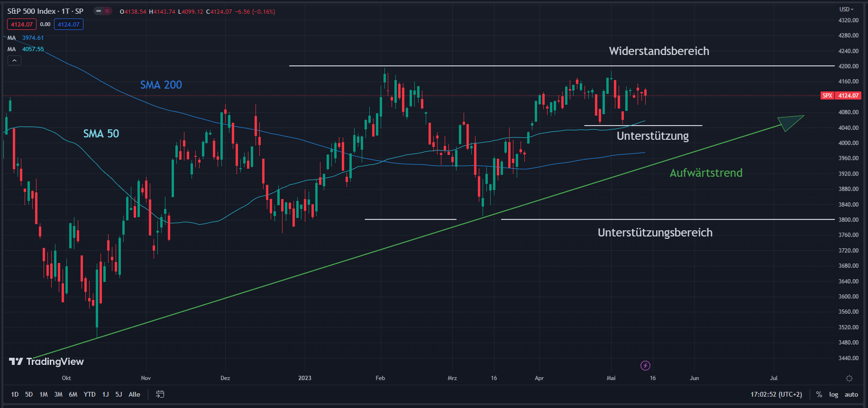
Task: Toggle log scale mode
Action: (833, 394)
